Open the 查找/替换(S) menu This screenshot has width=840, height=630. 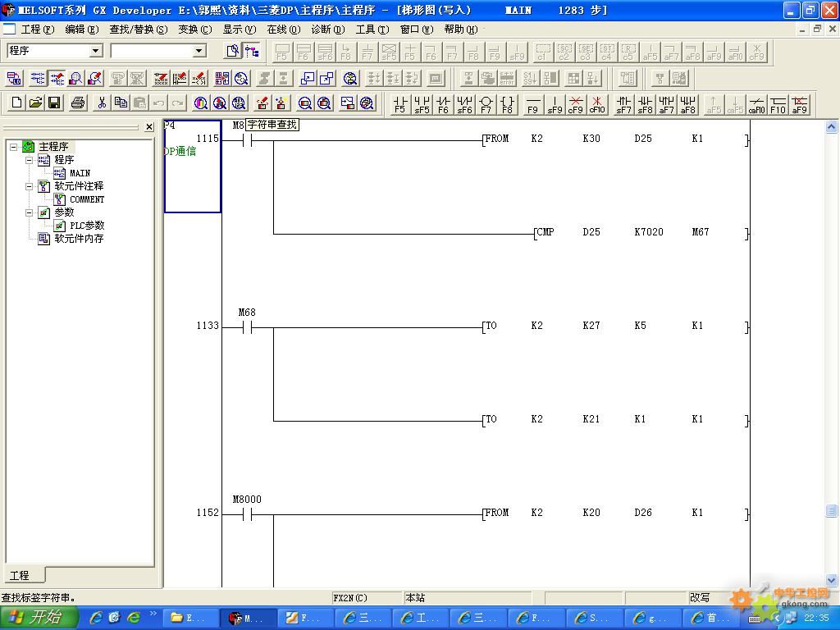pyautogui.click(x=139, y=30)
